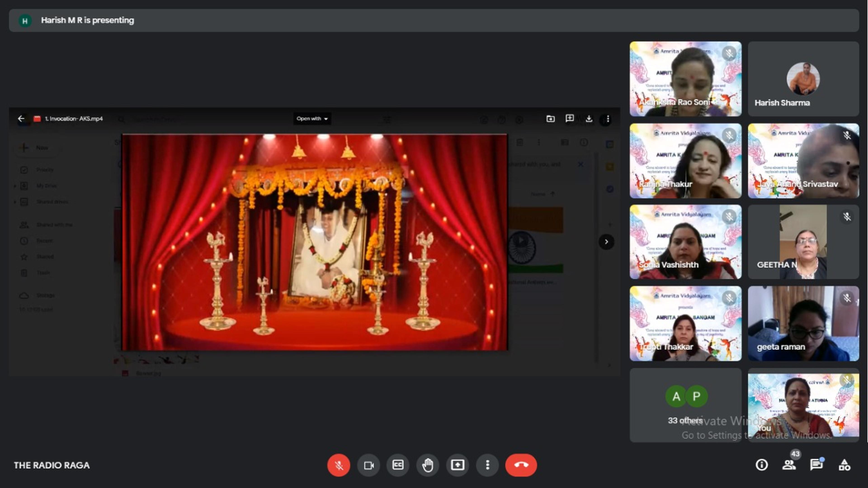Open meeting details info icon
Image resolution: width=868 pixels, height=488 pixels.
(762, 465)
